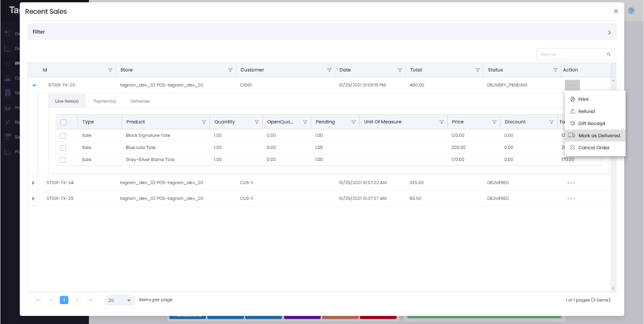Viewport: 644px width, 324px height.
Task: Click the Vendors building icon in sidebar
Action: [7, 92]
